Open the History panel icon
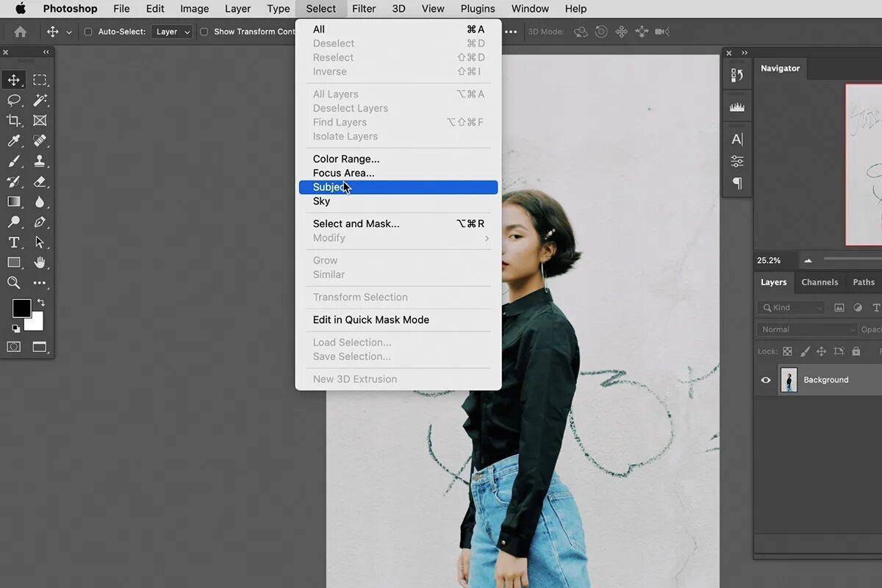Screen dimensions: 882x588 [x=737, y=75]
